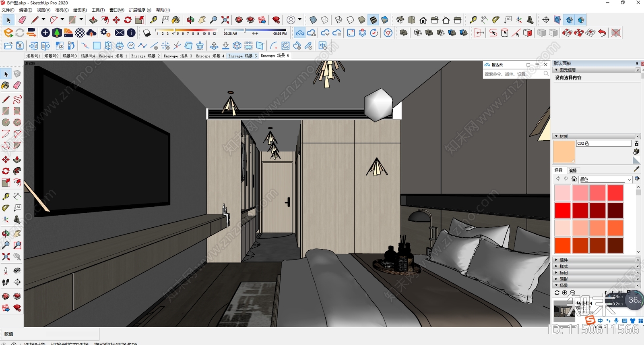Screen dimensions: 644x345
Task: Open the line tool dropdown arrow
Action: pos(43,19)
